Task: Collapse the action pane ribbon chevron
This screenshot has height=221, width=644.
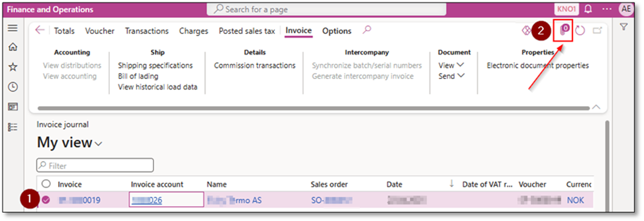Action: pos(596,106)
